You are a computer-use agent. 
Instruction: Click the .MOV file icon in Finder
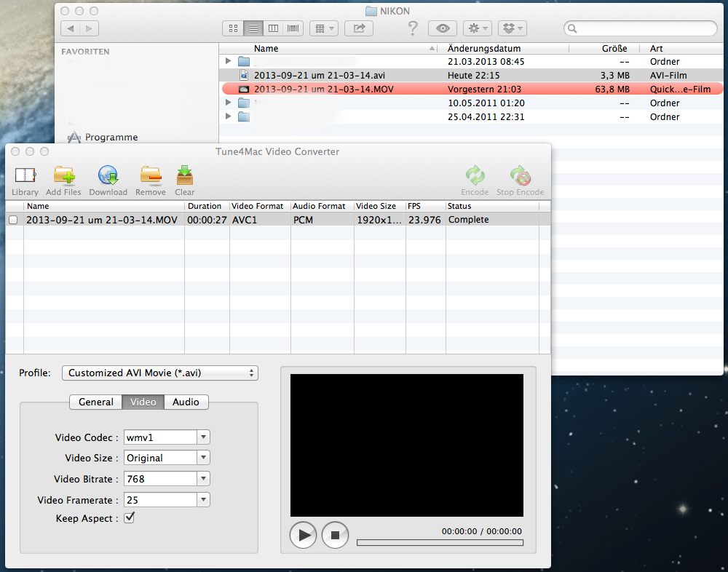click(244, 89)
